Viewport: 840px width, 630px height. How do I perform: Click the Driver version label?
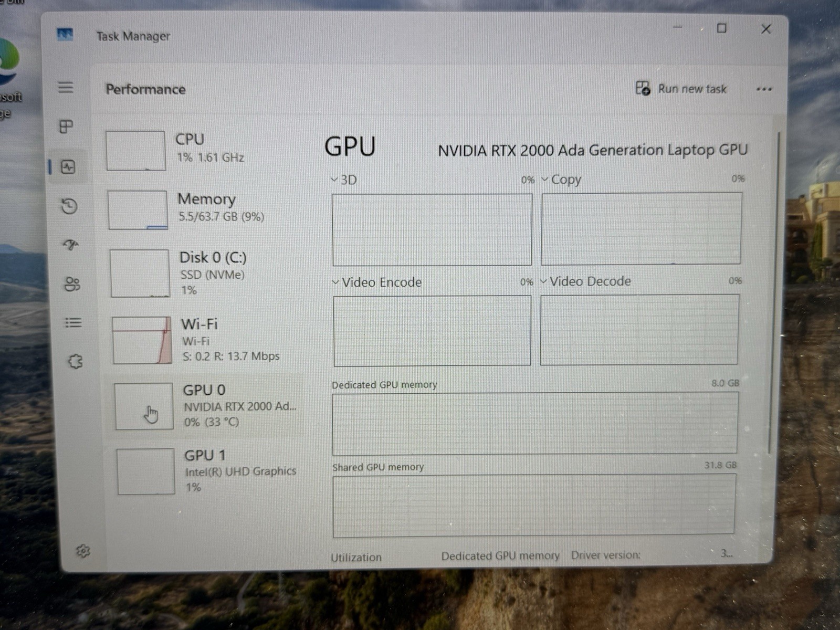point(605,555)
